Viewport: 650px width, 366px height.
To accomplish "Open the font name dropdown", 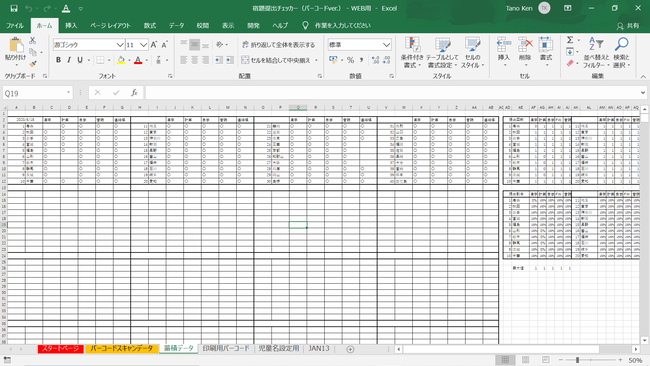I will click(120, 45).
